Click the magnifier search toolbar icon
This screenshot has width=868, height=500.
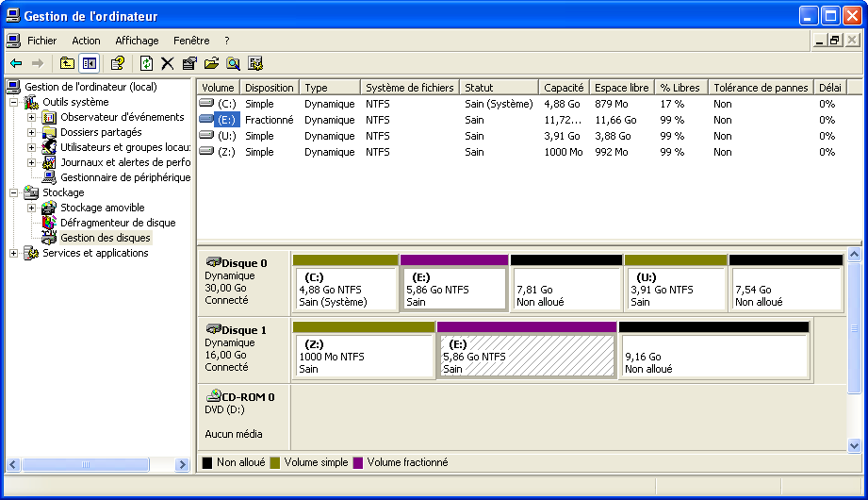233,63
